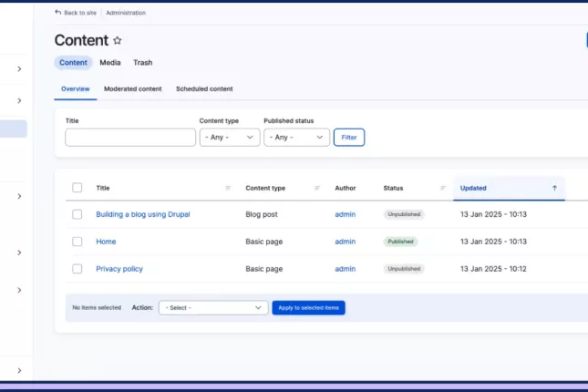Check the Privacy policy row checkbox
The image size is (588, 392).
(77, 269)
